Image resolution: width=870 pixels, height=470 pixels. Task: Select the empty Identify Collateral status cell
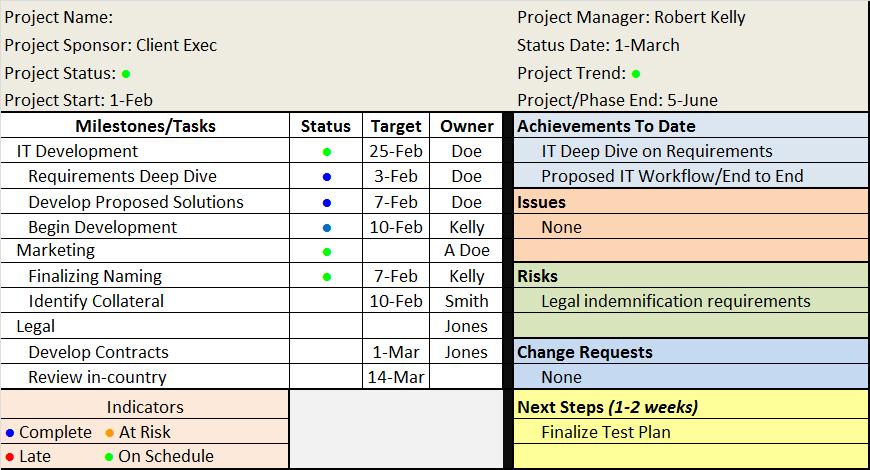pos(326,301)
